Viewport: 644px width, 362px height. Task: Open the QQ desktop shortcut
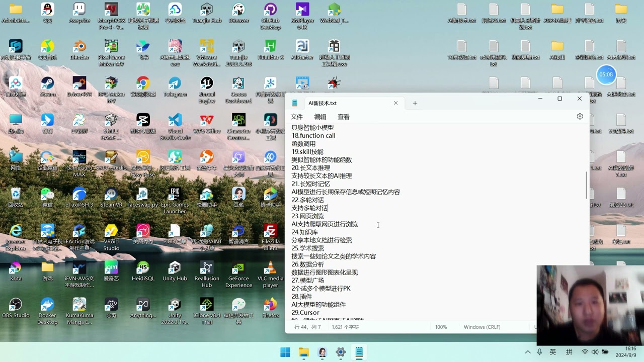[47, 14]
